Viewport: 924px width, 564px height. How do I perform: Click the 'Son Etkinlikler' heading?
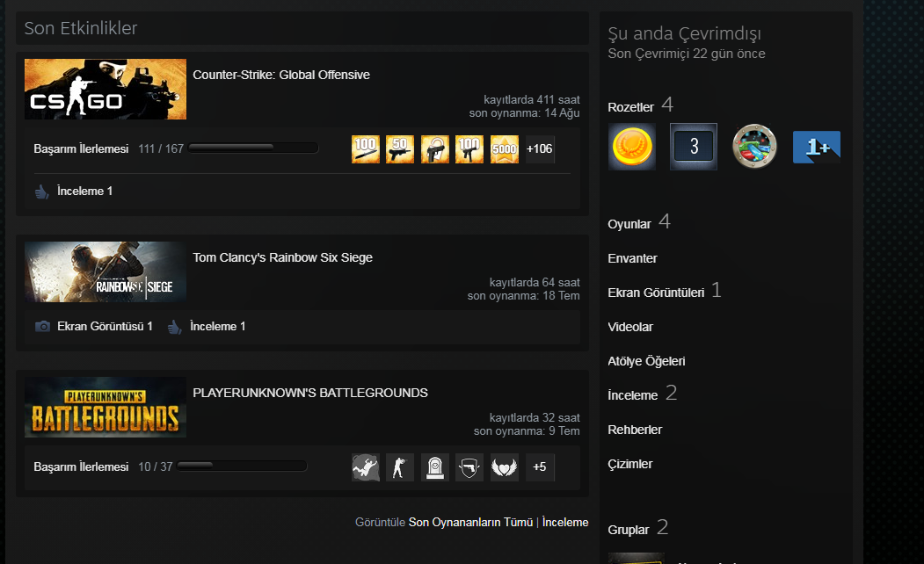click(81, 28)
